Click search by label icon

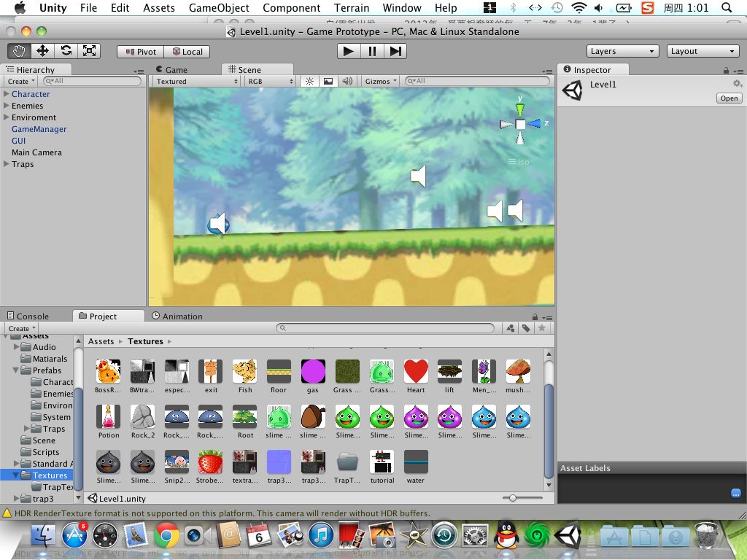point(526,328)
